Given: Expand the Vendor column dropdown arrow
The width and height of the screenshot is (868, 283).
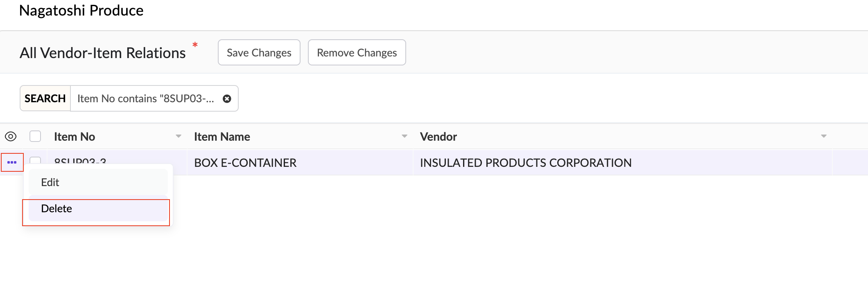Looking at the screenshot, I should pos(824,136).
